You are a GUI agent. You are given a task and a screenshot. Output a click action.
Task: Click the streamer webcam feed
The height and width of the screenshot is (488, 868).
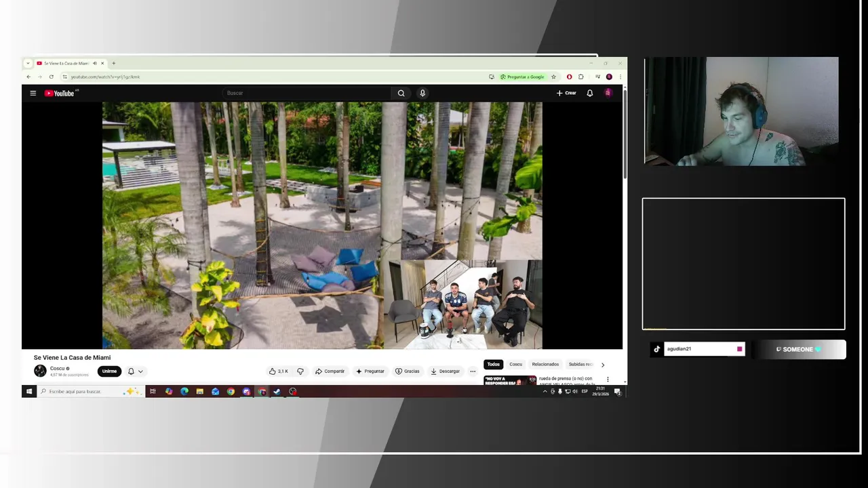tap(741, 111)
